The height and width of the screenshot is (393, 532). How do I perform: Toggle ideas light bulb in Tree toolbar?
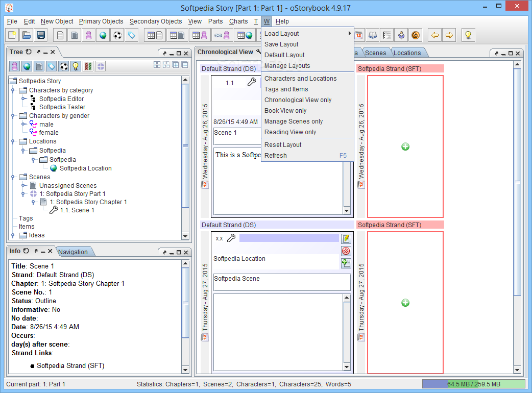[x=76, y=66]
